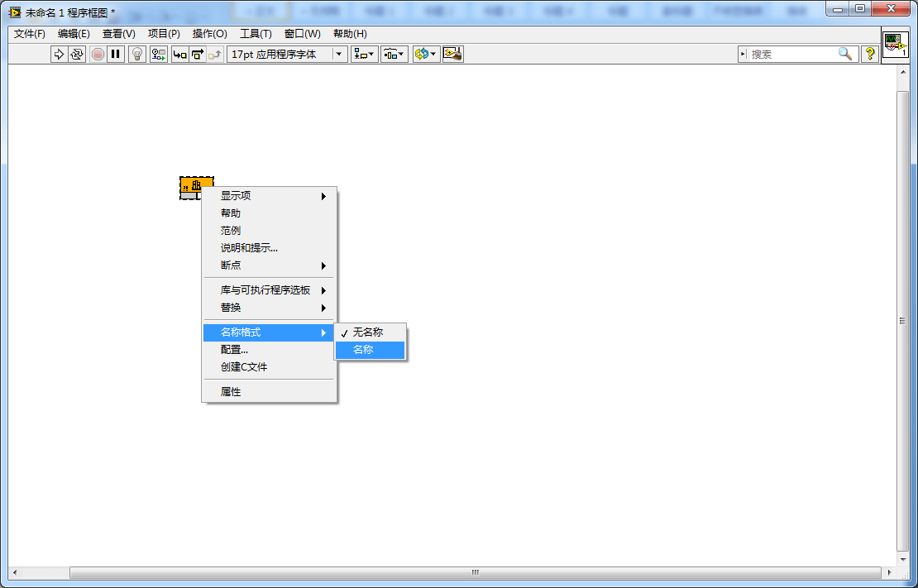Toggle the Highlight Execution lightbulb
The width and height of the screenshot is (918, 588).
(137, 55)
